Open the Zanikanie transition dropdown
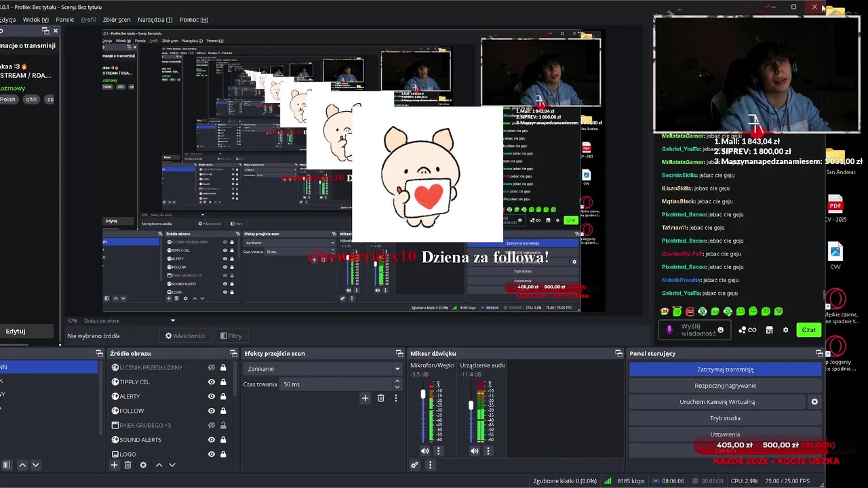This screenshot has height=488, width=868. (x=323, y=369)
